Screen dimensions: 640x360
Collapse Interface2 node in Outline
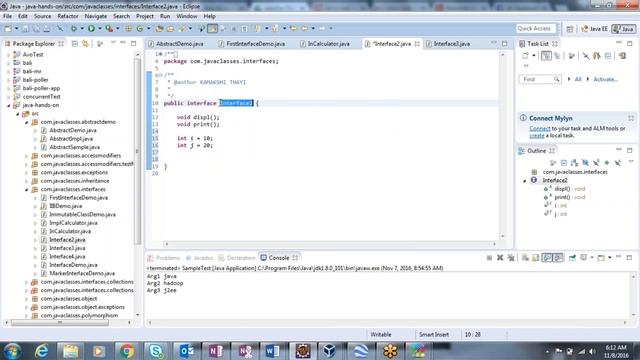(525, 180)
